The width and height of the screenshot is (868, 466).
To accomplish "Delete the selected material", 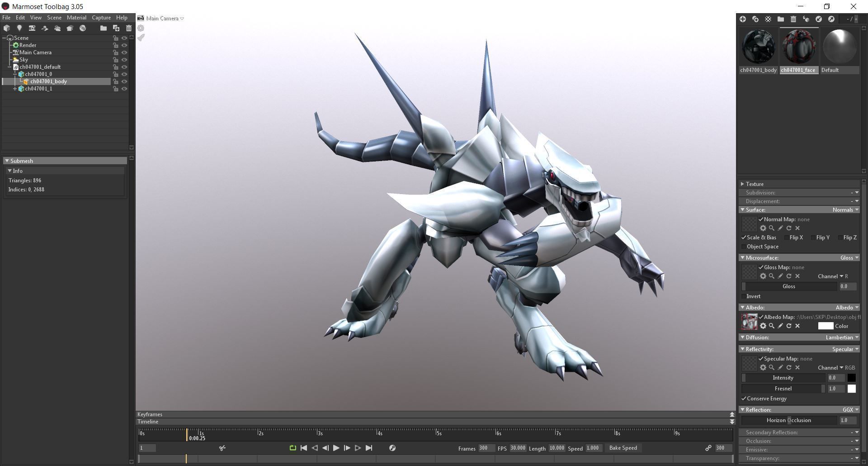I will (793, 19).
